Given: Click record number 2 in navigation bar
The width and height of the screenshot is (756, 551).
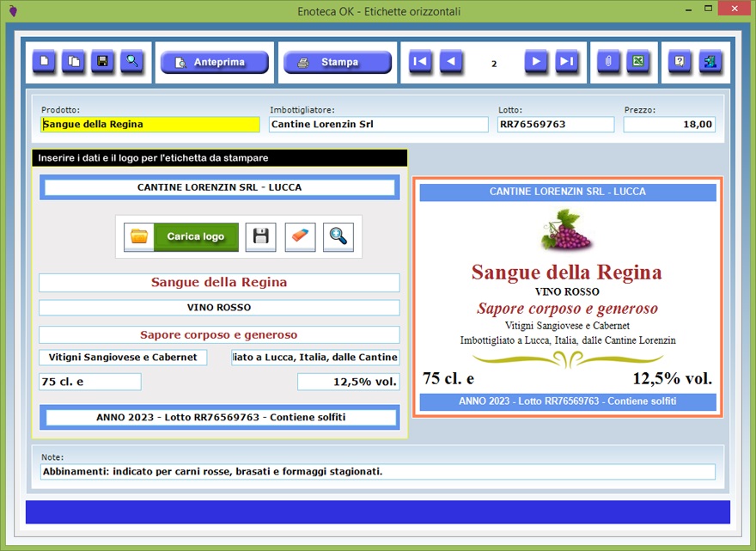Looking at the screenshot, I should pos(494,64).
